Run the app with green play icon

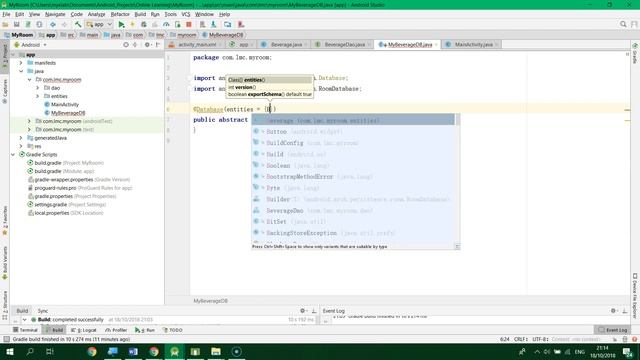pos(121,24)
